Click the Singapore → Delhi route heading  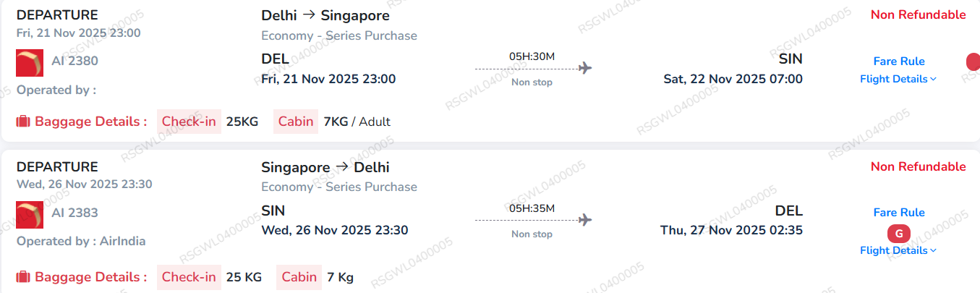[x=325, y=168]
